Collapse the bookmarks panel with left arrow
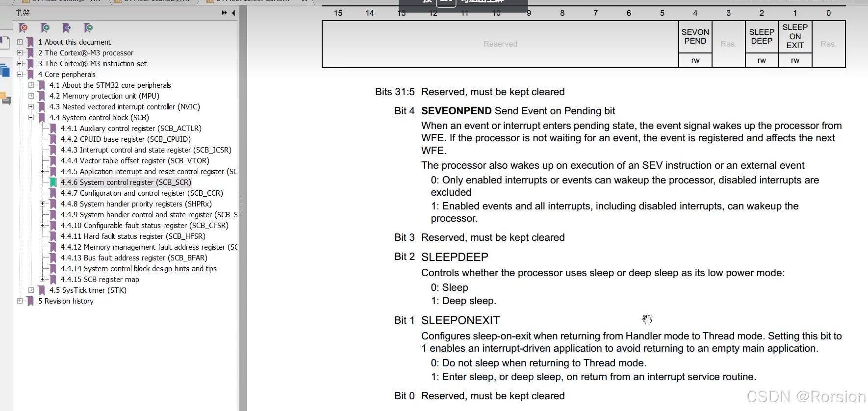The width and height of the screenshot is (868, 411). 233,13
